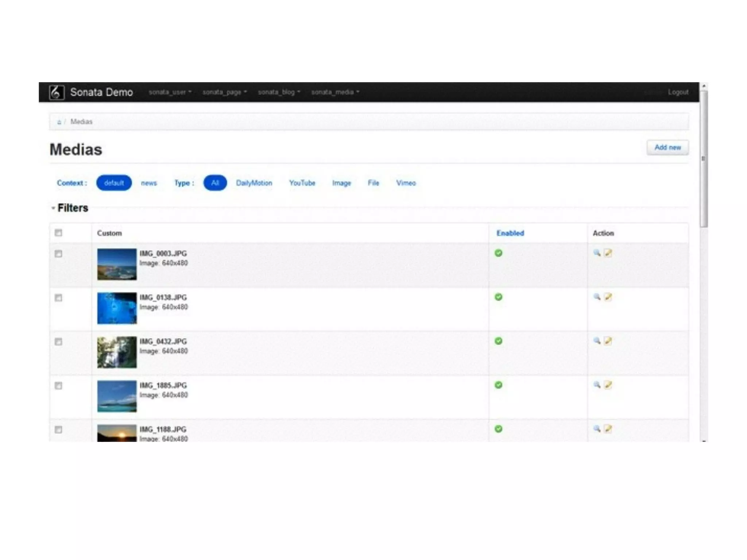Expand the Filters section
The width and height of the screenshot is (747, 560).
(72, 208)
